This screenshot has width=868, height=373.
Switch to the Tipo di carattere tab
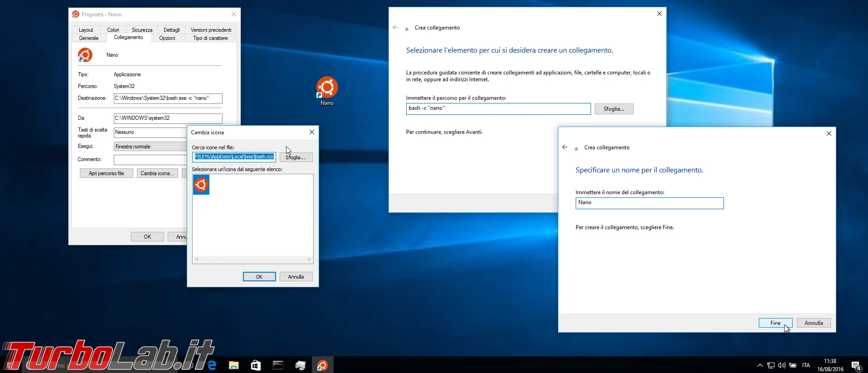210,38
